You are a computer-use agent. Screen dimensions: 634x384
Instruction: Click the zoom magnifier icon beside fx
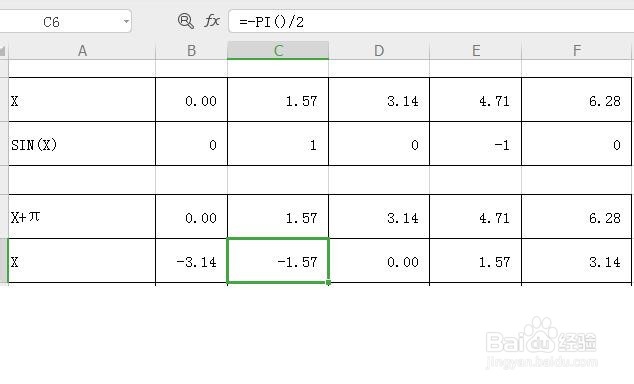(186, 21)
